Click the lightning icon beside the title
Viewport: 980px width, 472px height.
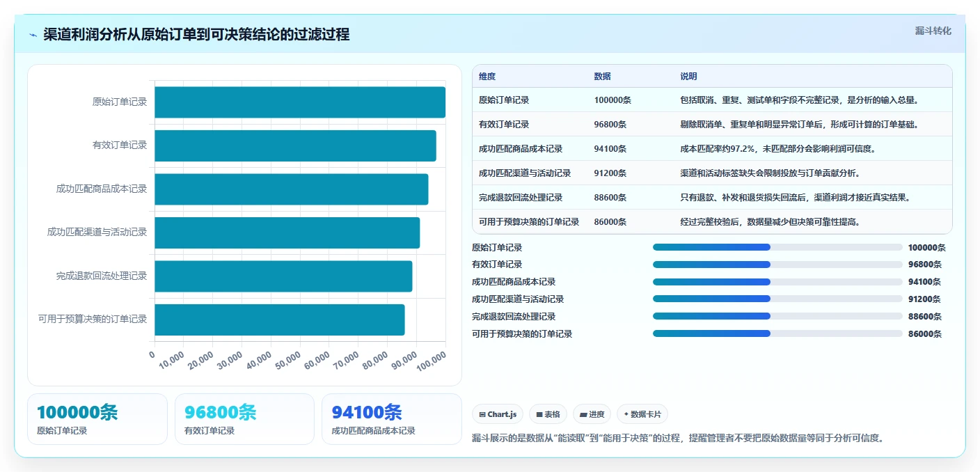pos(33,35)
